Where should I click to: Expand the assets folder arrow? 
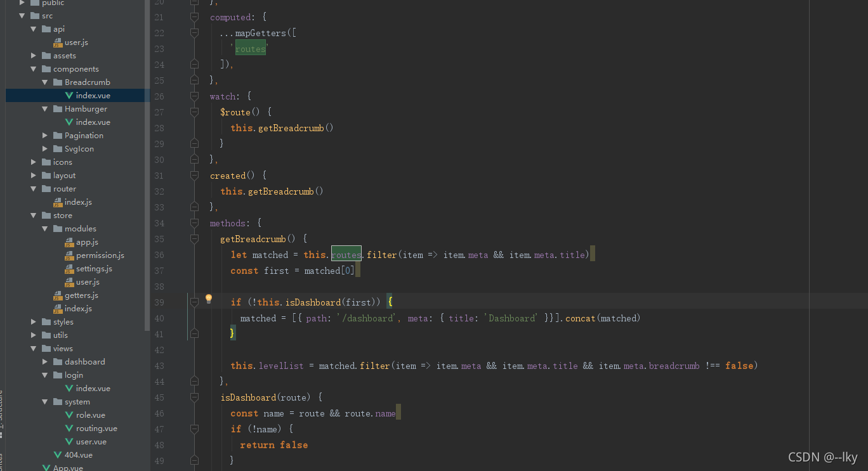(x=34, y=56)
